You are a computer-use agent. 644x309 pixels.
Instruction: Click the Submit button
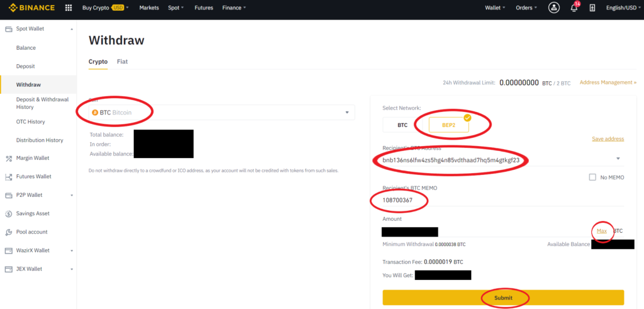tap(503, 298)
